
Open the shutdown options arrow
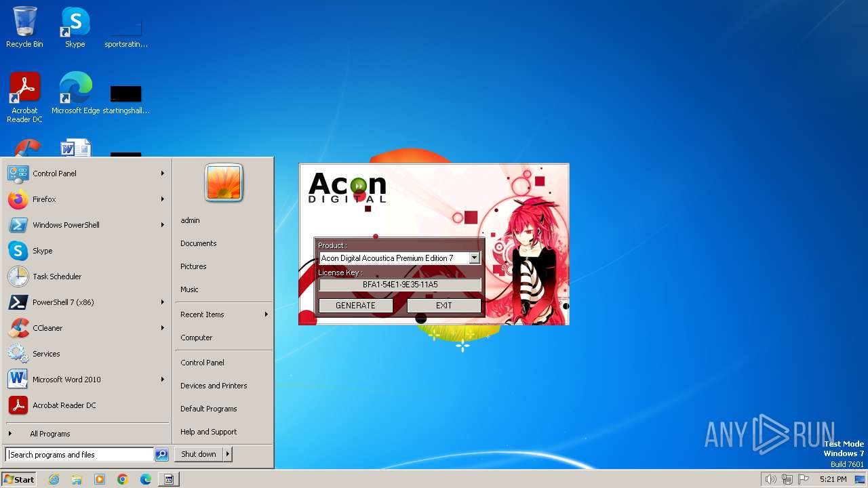coord(228,454)
